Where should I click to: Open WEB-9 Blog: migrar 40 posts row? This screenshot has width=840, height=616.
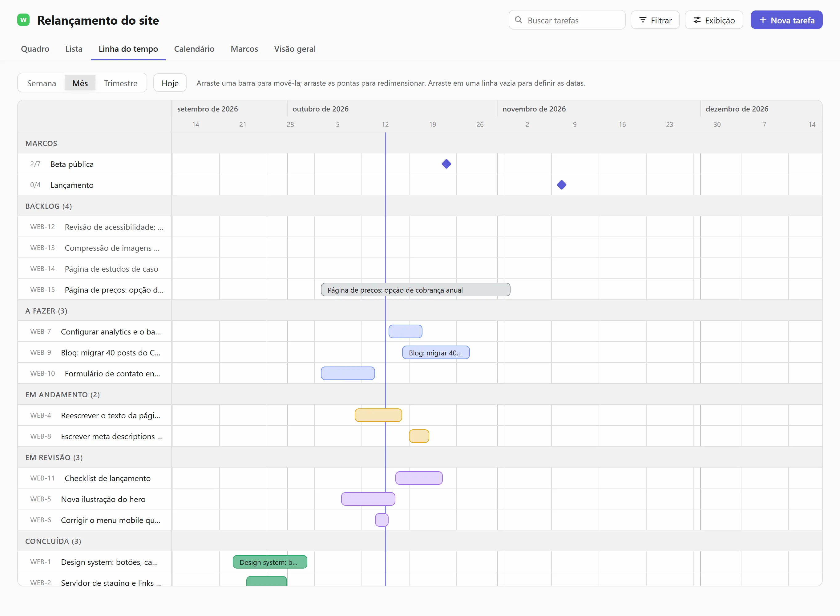click(x=95, y=352)
